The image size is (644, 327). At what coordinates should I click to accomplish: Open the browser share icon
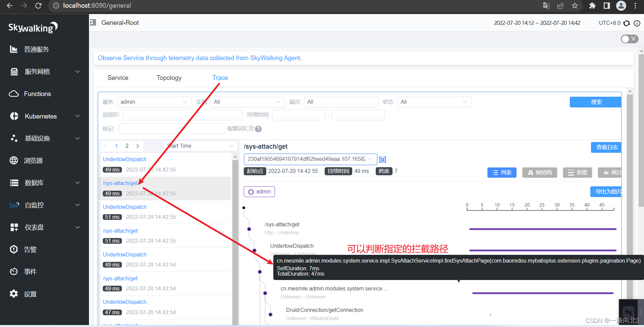[560, 6]
